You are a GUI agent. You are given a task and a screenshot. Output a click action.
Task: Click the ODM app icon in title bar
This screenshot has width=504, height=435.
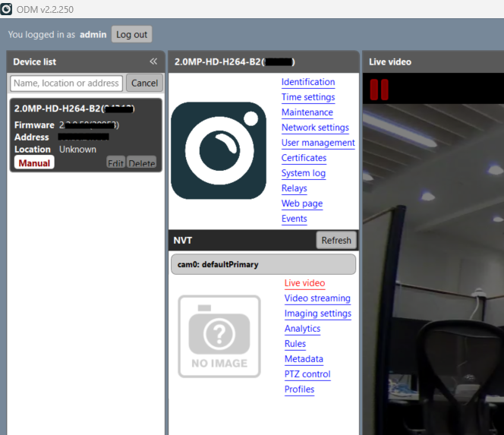(x=6, y=9)
